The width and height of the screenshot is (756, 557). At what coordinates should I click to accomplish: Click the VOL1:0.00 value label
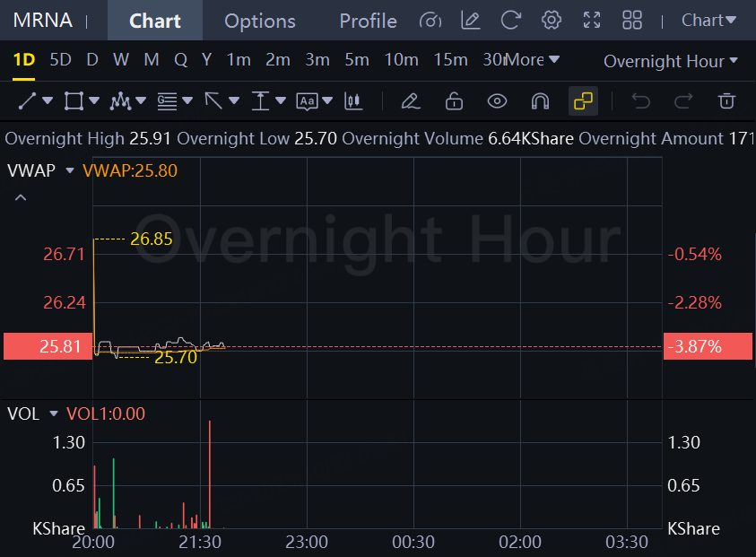click(x=106, y=413)
